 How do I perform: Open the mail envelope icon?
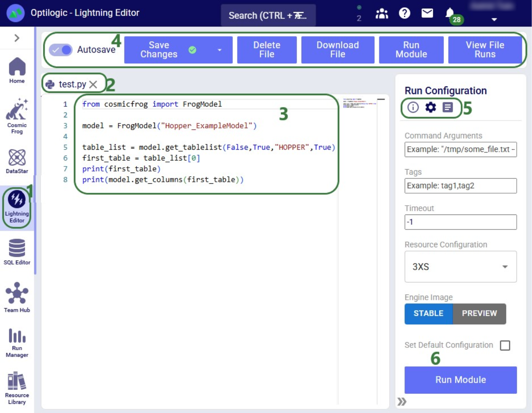click(427, 13)
